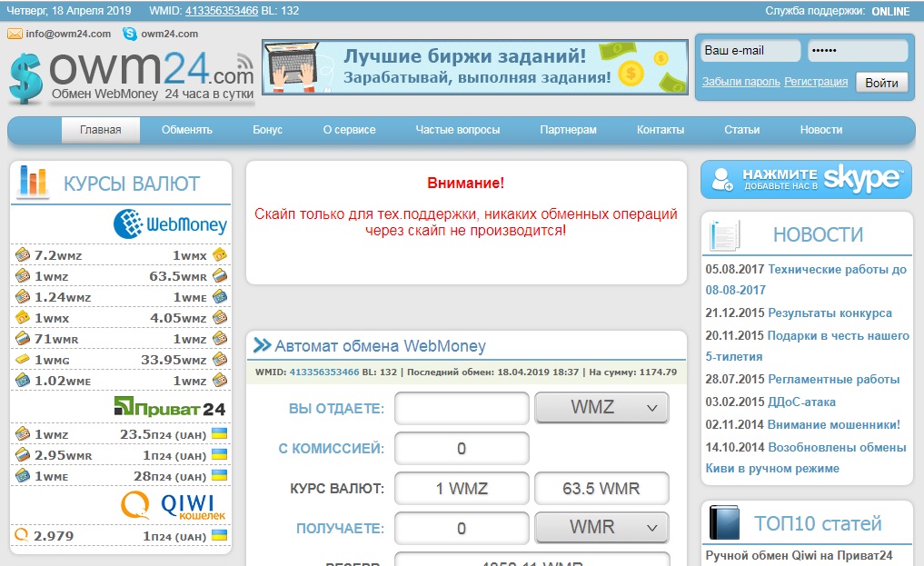The image size is (924, 566).
Task: Click the Skype icon next to owm24.com contact
Action: 129,34
